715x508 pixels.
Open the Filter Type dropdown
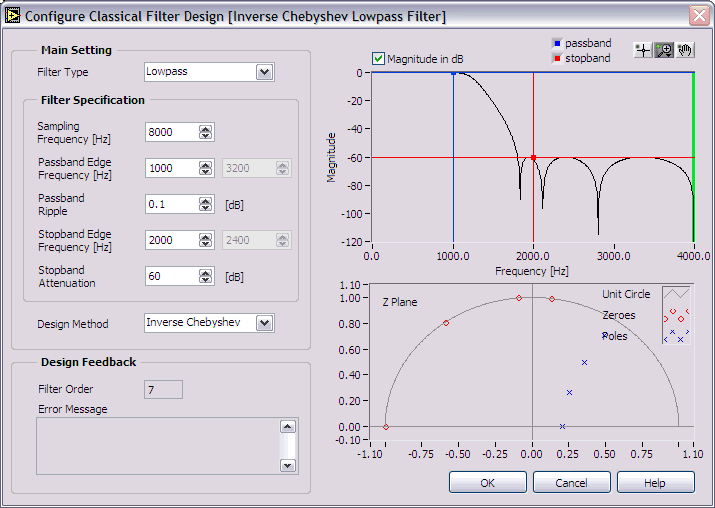click(264, 72)
